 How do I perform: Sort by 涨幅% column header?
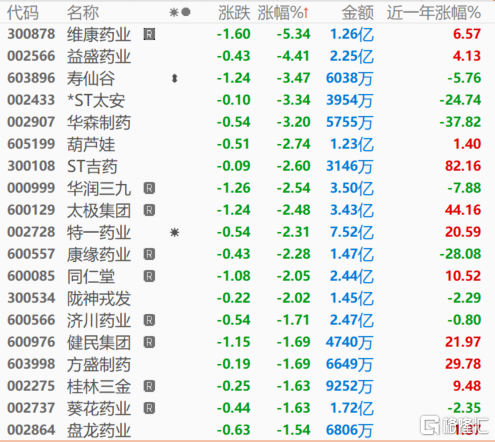pos(283,13)
